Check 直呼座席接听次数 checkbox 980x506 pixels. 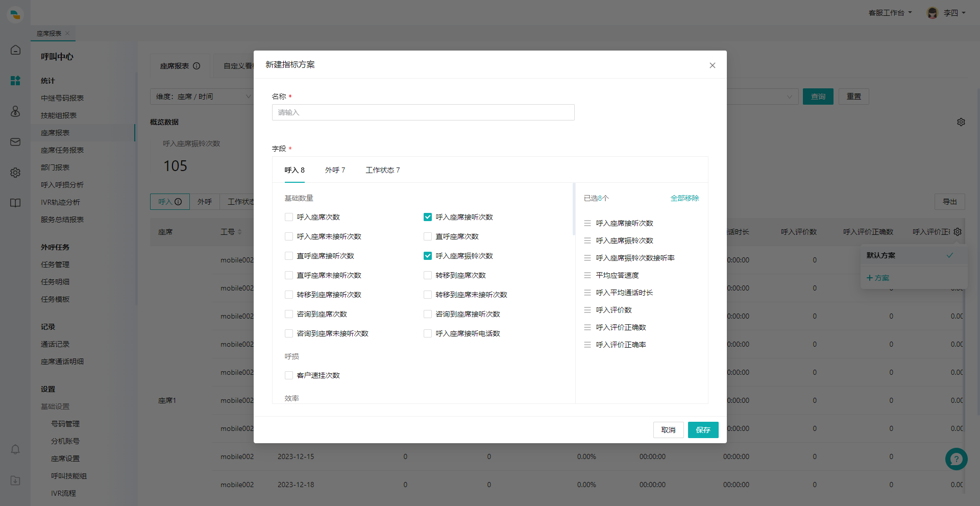289,256
